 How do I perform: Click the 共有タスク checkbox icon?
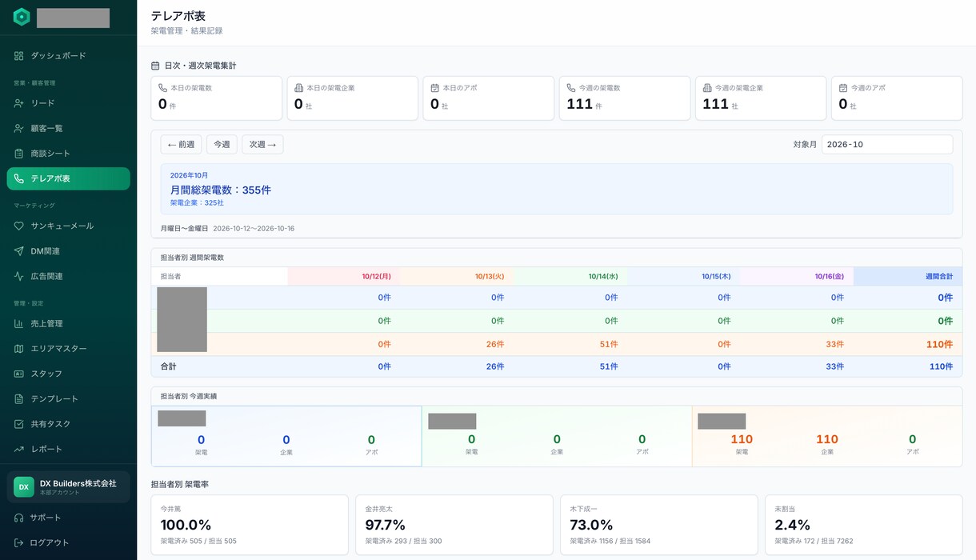[x=19, y=424]
